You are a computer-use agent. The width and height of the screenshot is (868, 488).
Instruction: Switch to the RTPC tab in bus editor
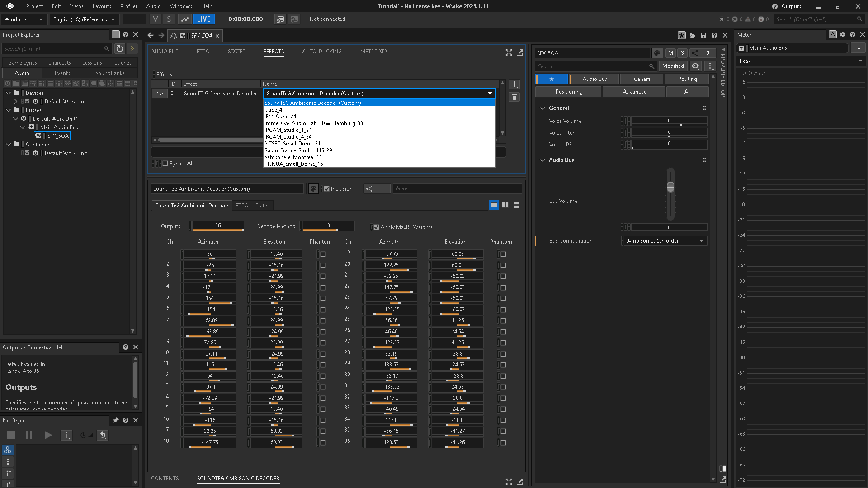pos(203,52)
